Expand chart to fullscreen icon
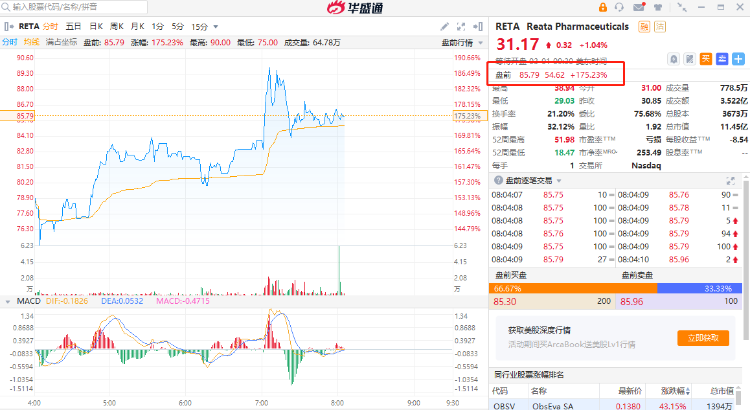The width and height of the screenshot is (750, 410). (461, 26)
